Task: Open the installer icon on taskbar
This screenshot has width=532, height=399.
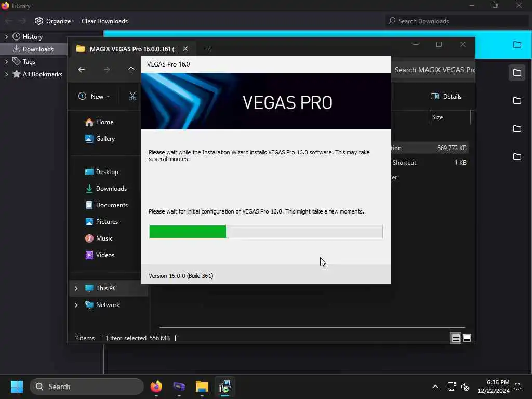Action: pos(224,387)
